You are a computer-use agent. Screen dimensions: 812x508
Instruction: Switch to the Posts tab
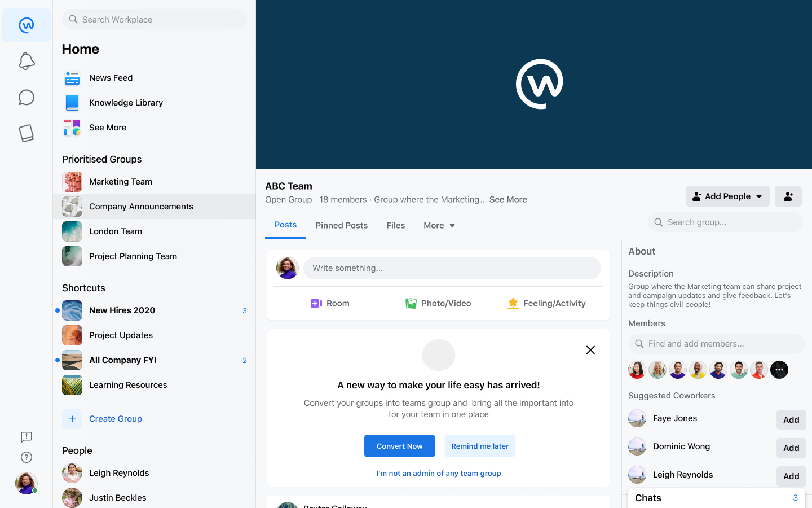[x=285, y=225]
